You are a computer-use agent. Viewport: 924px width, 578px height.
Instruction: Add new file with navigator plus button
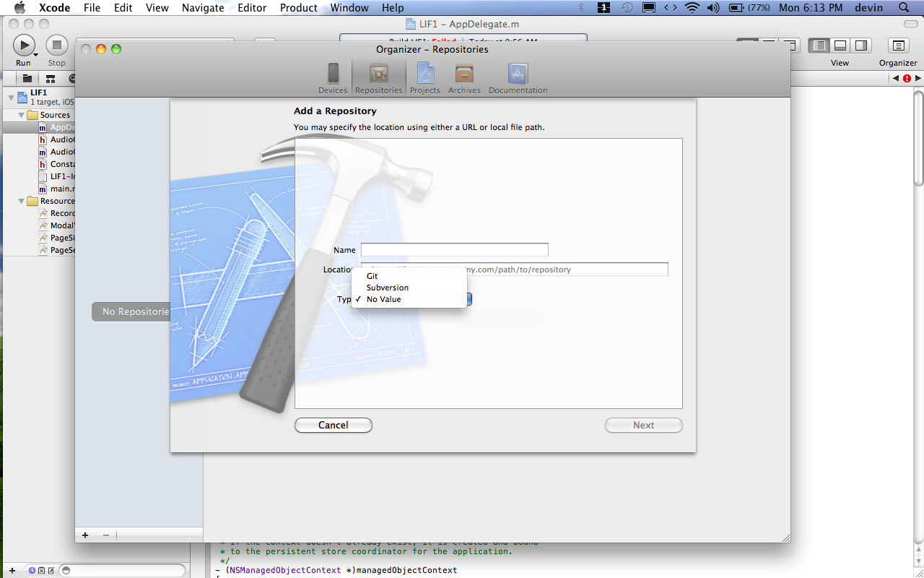tap(12, 571)
